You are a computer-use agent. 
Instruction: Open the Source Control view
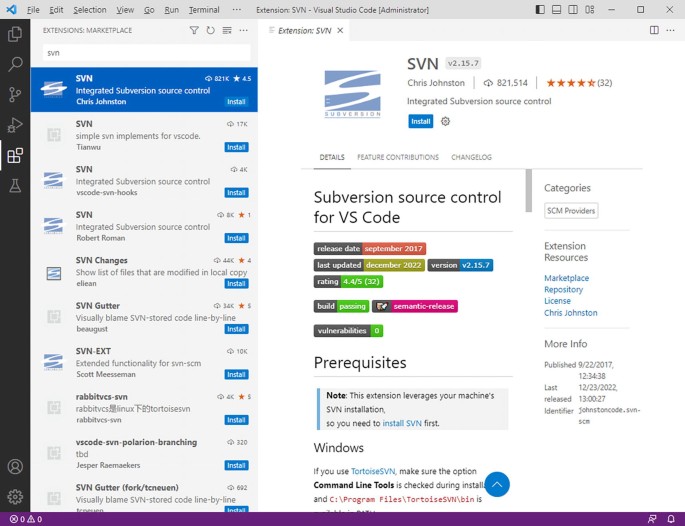pos(15,95)
